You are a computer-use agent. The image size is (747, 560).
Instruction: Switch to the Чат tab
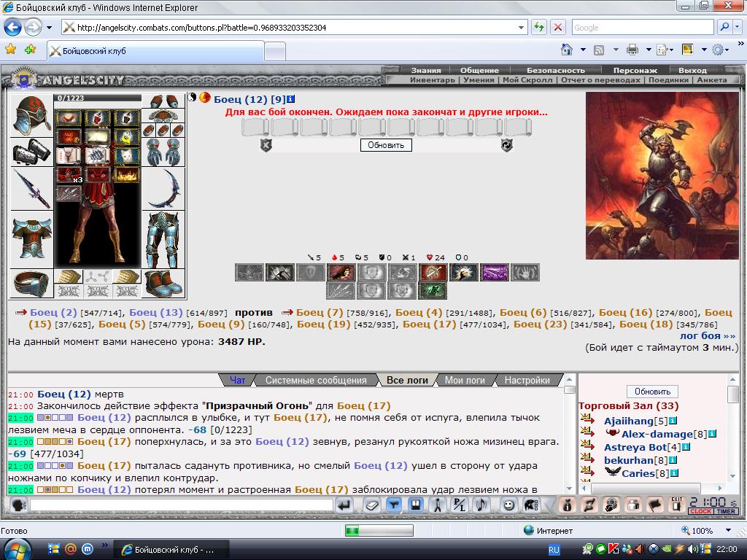pos(237,380)
